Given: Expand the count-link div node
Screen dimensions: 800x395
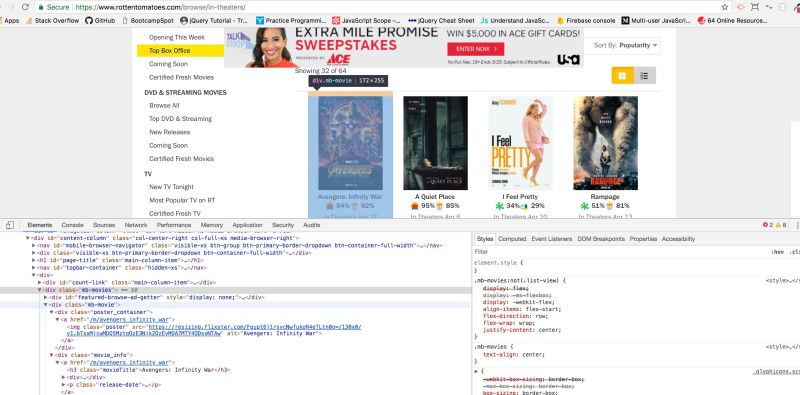Looking at the screenshot, I should (40, 282).
